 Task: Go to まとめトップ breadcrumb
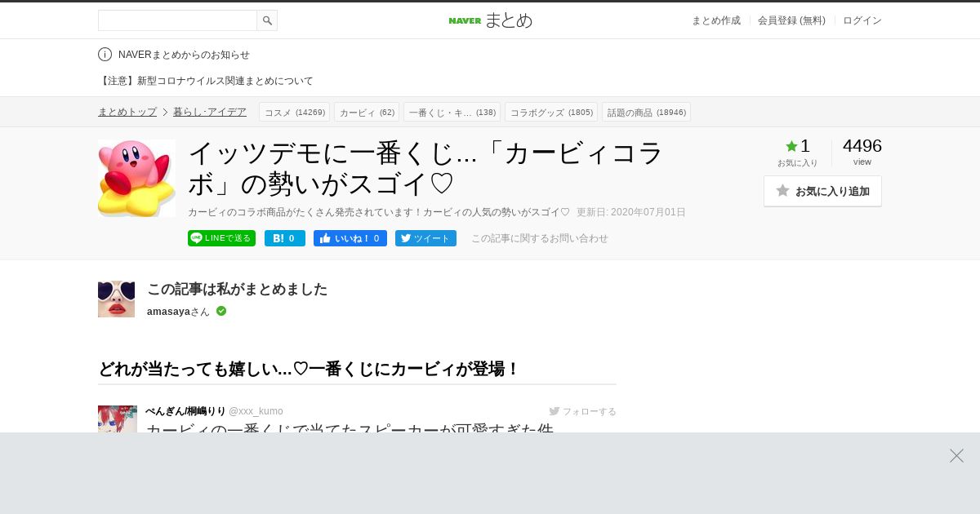click(127, 112)
